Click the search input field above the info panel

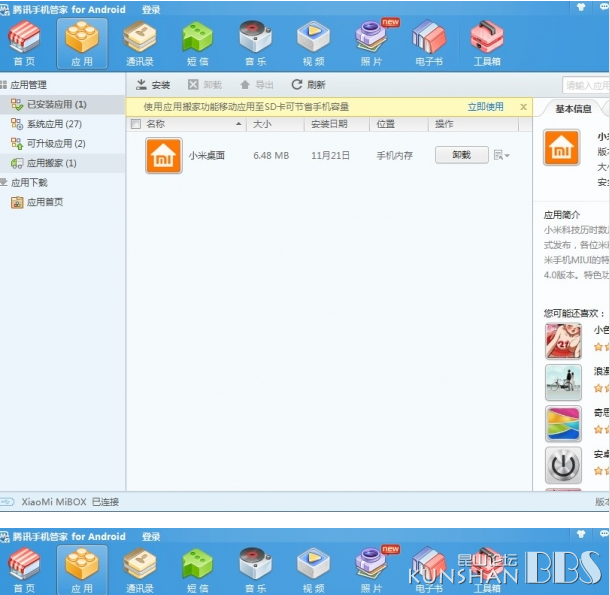tap(586, 85)
